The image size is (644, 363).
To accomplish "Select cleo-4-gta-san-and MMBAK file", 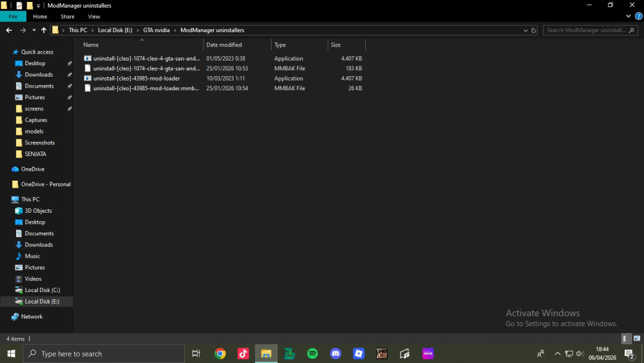I will [x=223, y=68].
